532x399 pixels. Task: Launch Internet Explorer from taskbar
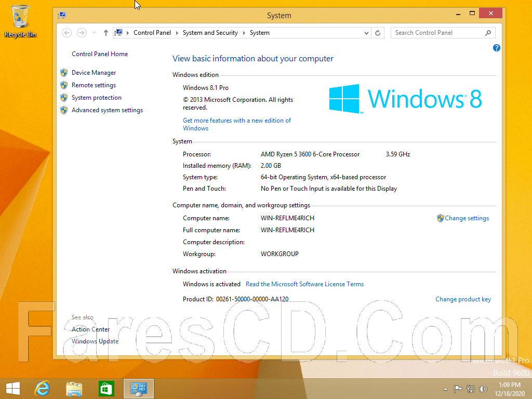pyautogui.click(x=43, y=389)
